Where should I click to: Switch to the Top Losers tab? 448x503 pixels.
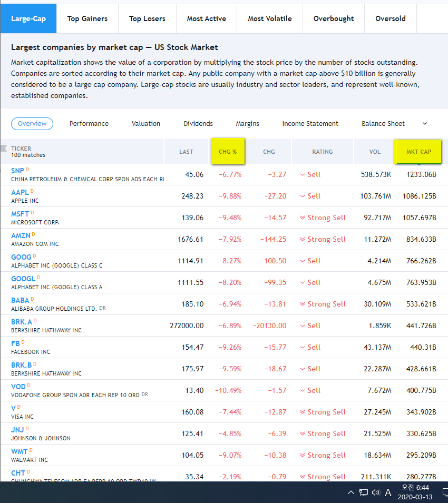pos(147,18)
